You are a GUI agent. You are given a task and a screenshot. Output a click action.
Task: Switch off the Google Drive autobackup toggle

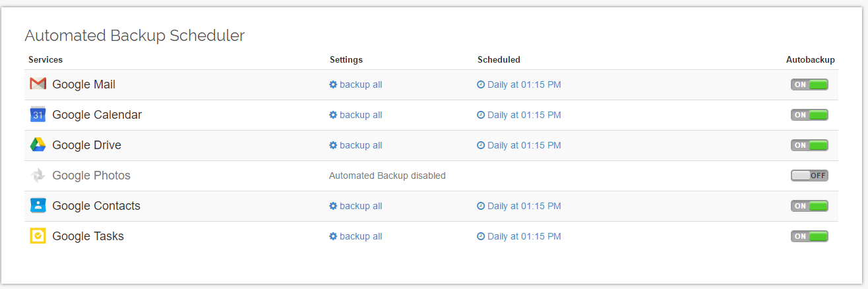coord(809,145)
